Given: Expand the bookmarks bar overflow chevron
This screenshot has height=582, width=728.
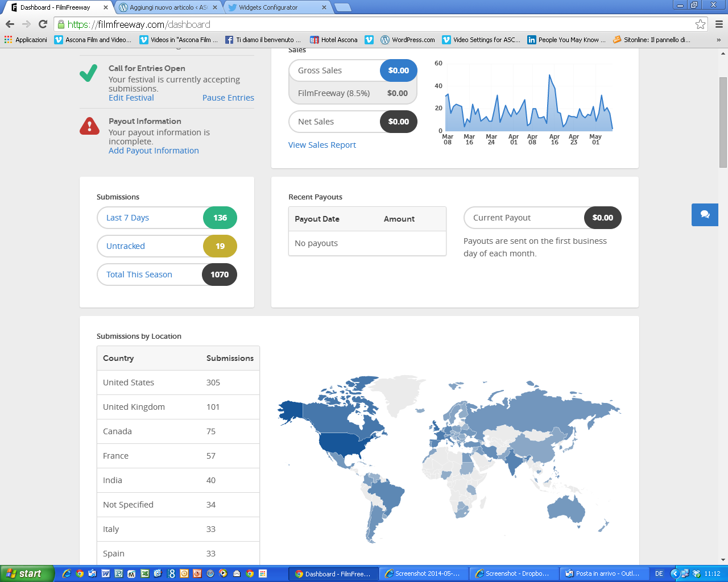Looking at the screenshot, I should pos(718,40).
